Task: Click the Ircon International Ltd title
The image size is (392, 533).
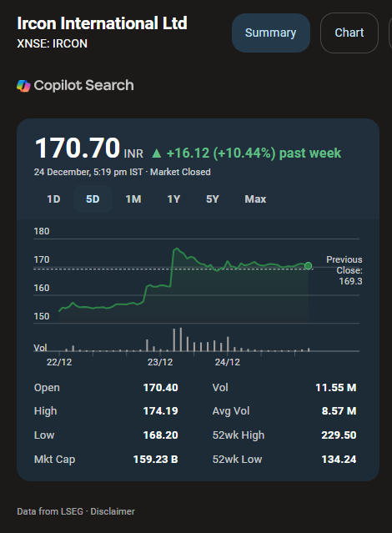Action: coord(102,23)
